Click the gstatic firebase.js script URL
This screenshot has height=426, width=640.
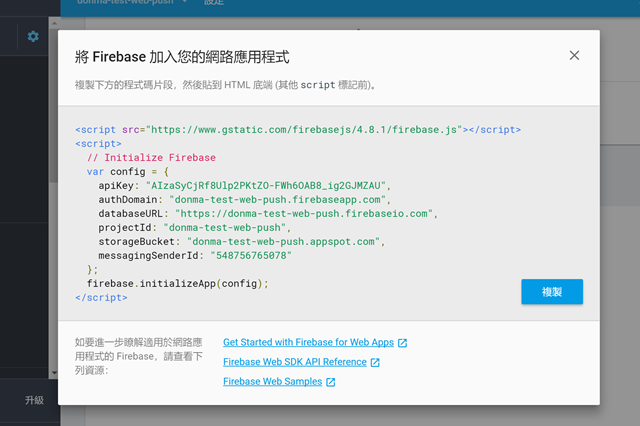(304, 130)
